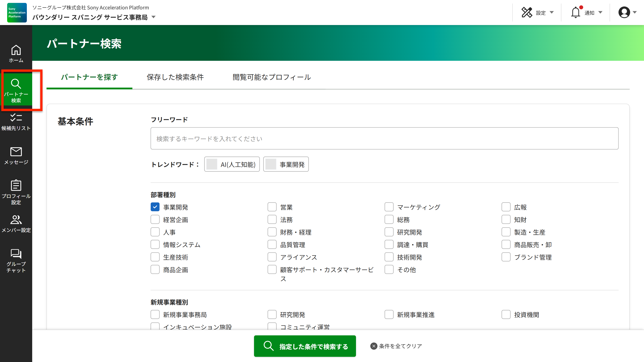This screenshot has height=362, width=644.
Task: Enable the 投資機関 checkbox
Action: (506, 315)
